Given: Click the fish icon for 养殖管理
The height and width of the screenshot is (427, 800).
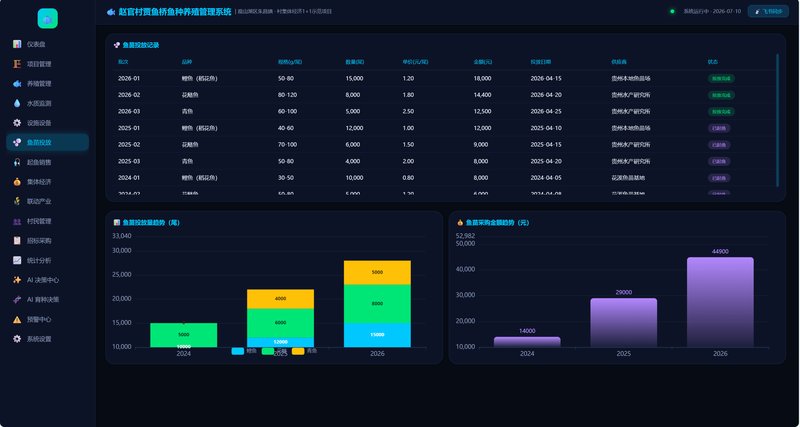Looking at the screenshot, I should tap(17, 84).
